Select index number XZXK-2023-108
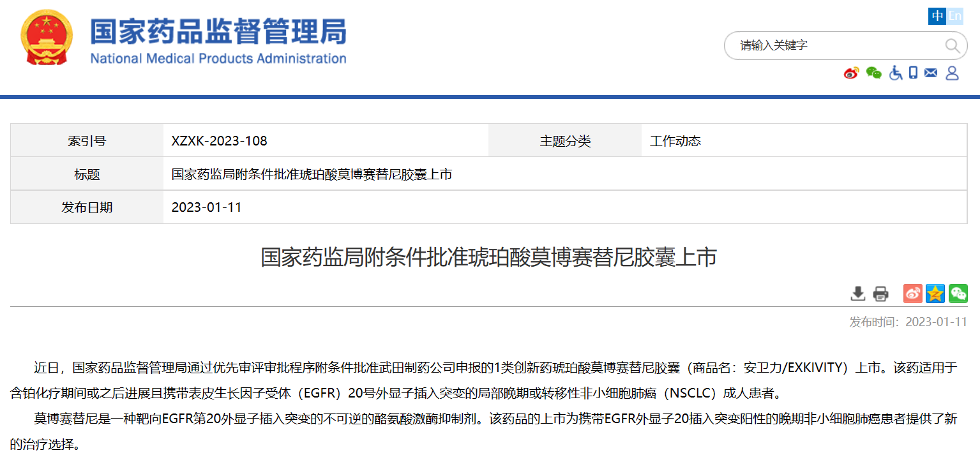Screen dimensions: 980x469 point(219,141)
